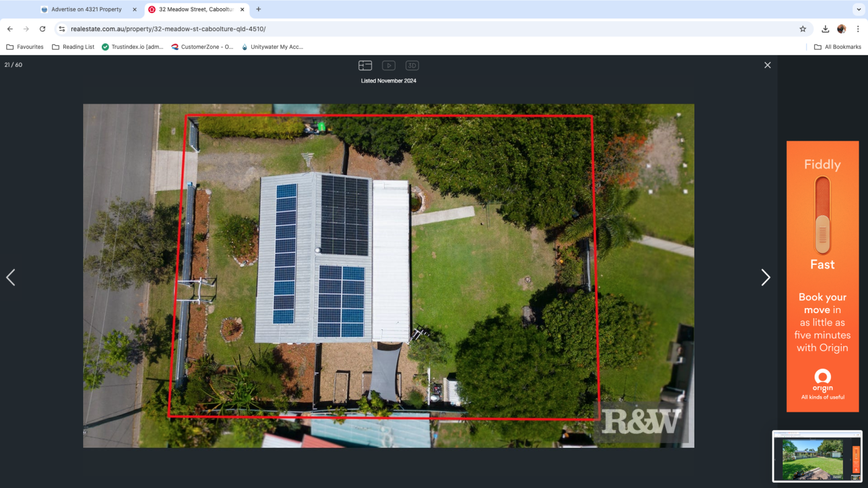Show the next property photo
The image size is (868, 488).
(x=765, y=278)
